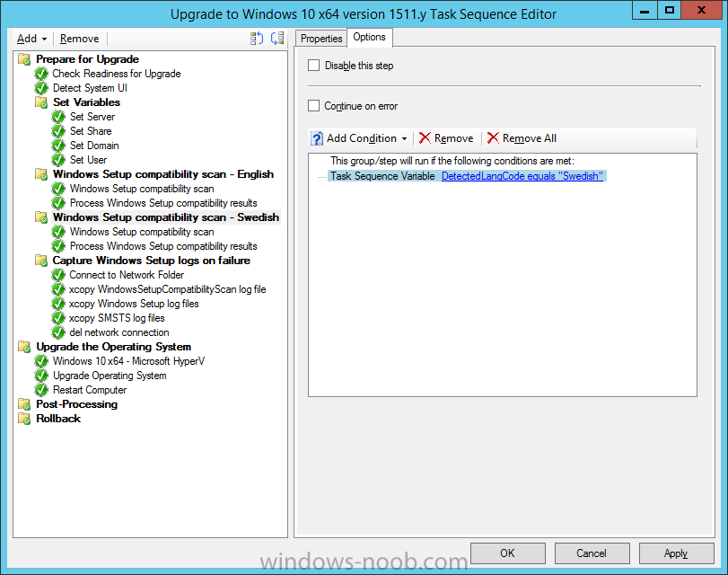This screenshot has width=728, height=575.
Task: Minimize the Task Sequence Editor window
Action: [x=645, y=10]
